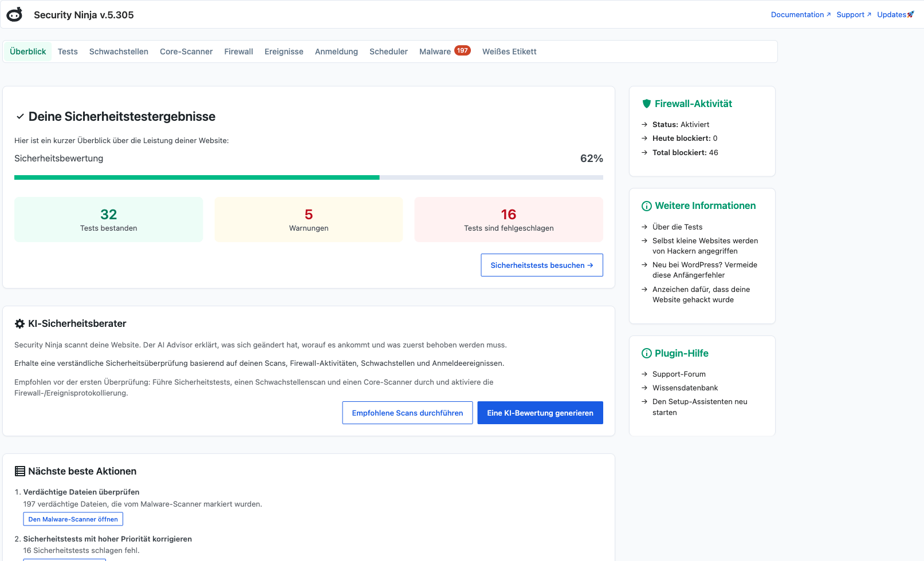Click Eine KI-Bewertung generieren button
The image size is (924, 561).
pyautogui.click(x=540, y=413)
